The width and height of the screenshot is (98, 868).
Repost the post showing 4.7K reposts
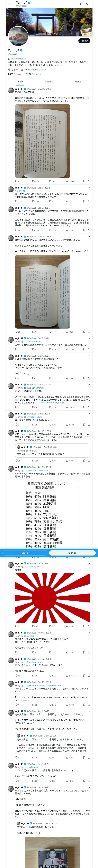coord(35,181)
